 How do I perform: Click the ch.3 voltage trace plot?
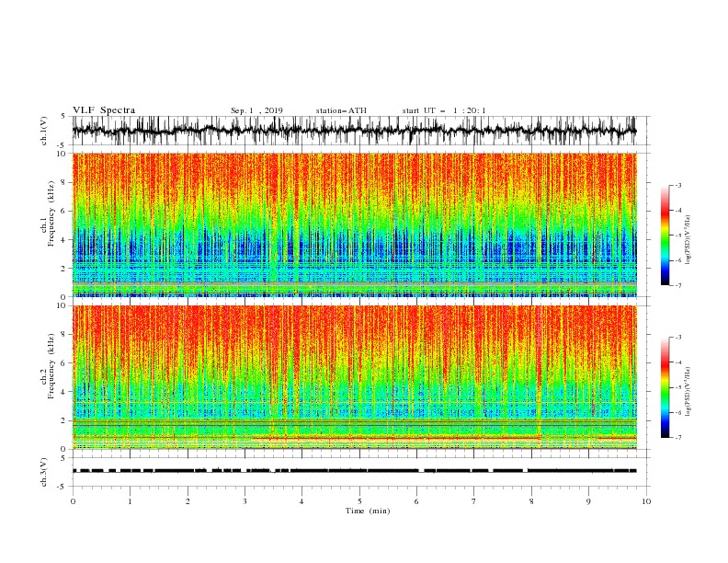coord(355,472)
